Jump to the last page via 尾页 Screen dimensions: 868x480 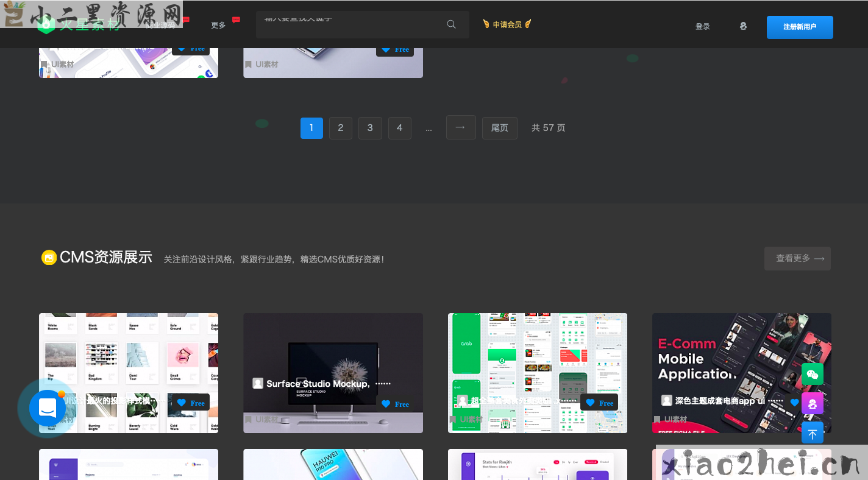coord(500,128)
